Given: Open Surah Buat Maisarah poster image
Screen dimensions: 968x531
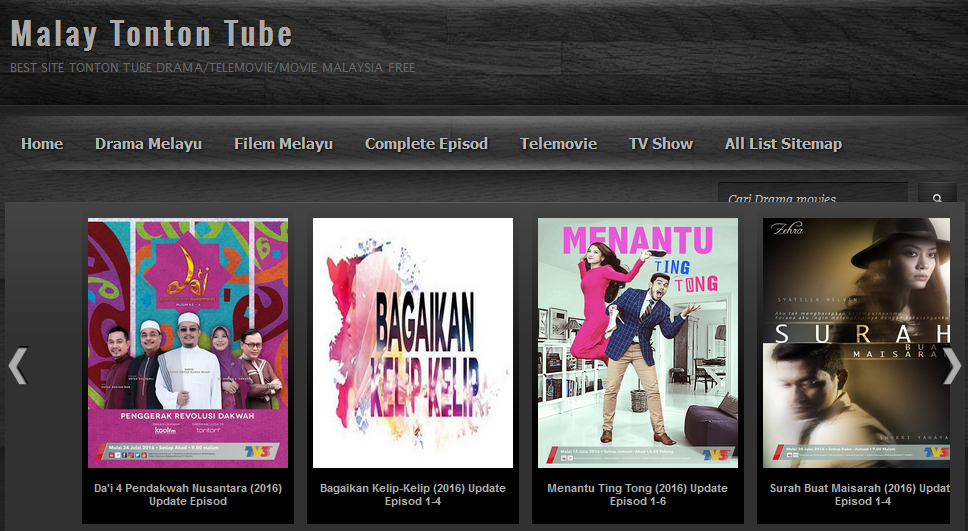Looking at the screenshot, I should tap(856, 343).
